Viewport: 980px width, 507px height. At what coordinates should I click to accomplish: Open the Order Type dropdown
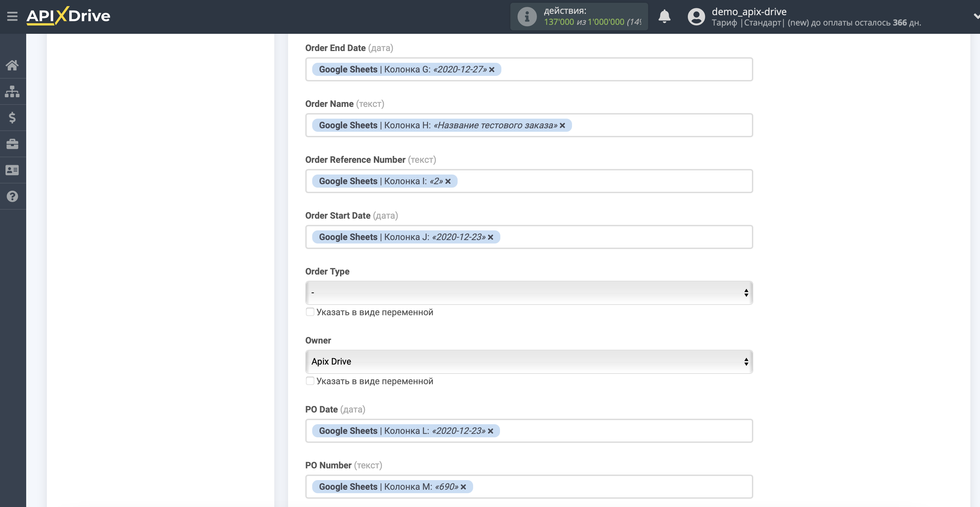pos(529,292)
